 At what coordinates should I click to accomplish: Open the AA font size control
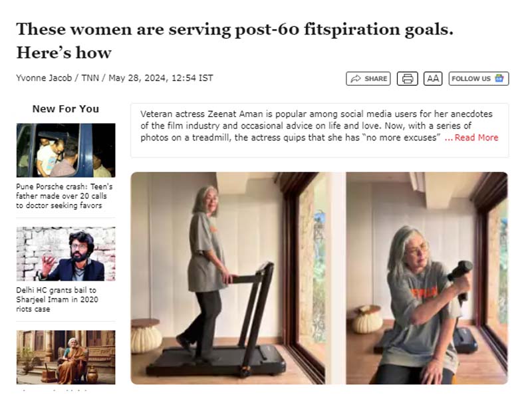click(433, 78)
